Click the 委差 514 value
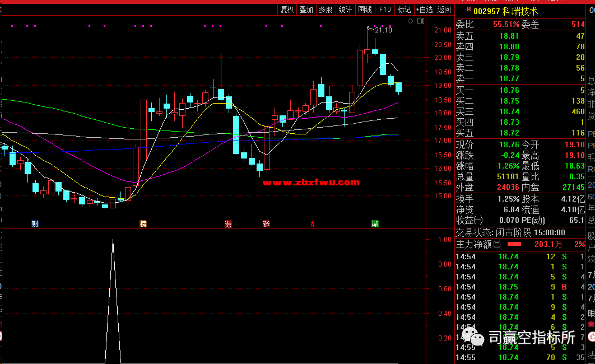Image resolution: width=595 pixels, height=364 pixels. 578,24
